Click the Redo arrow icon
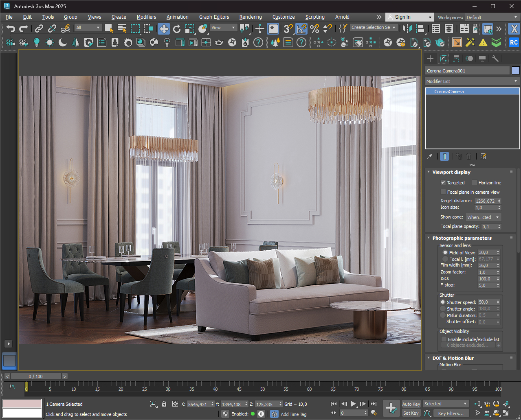521x420 pixels. [24, 28]
